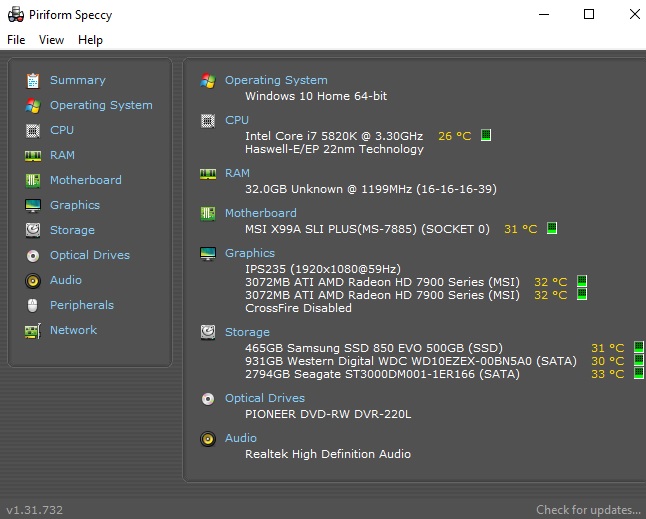The width and height of the screenshot is (646, 519).
Task: Click the RAM stick icon in sidebar
Action: pos(33,155)
